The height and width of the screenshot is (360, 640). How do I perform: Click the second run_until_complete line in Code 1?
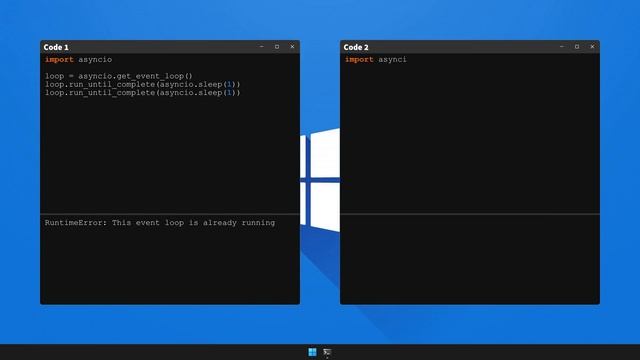[142, 93]
